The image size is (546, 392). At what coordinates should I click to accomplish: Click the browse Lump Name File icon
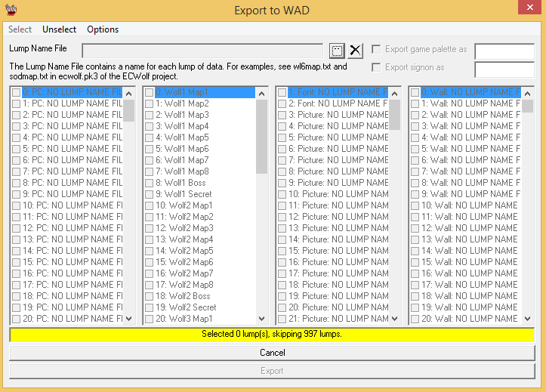coord(337,51)
